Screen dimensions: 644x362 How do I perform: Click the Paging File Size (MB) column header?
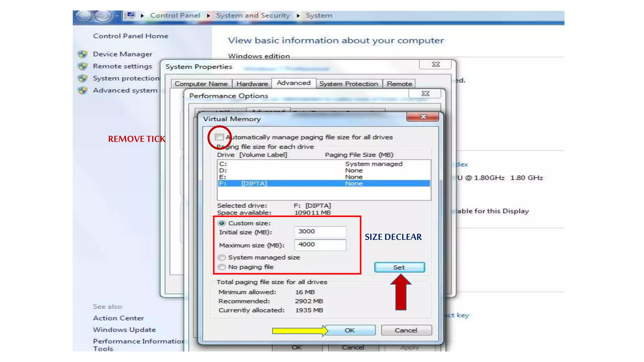click(359, 155)
